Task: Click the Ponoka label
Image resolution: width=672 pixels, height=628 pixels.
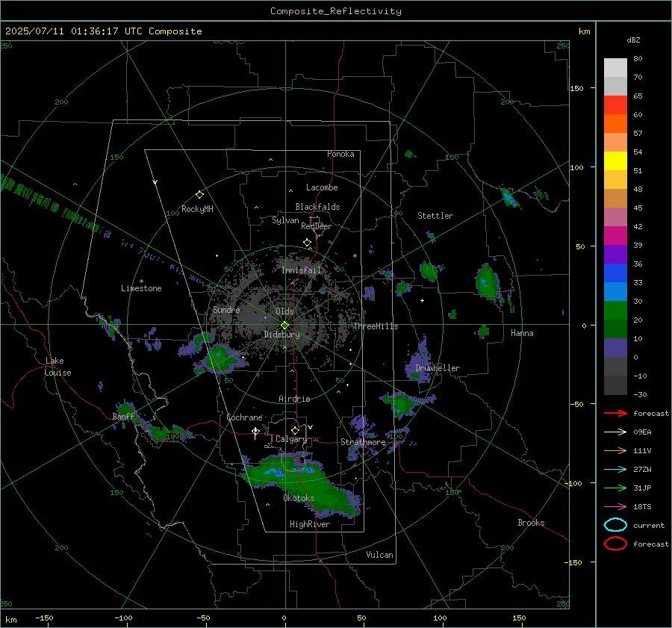Action: pos(340,154)
